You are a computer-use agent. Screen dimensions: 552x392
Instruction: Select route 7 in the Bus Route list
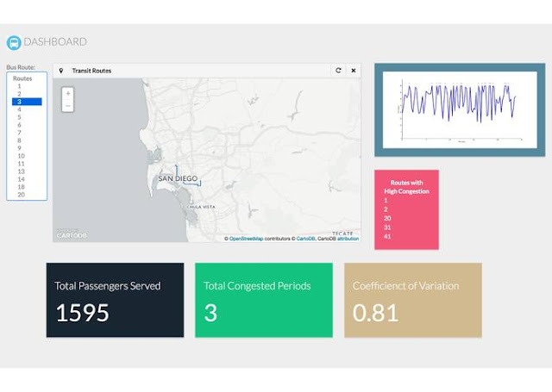[x=27, y=133]
